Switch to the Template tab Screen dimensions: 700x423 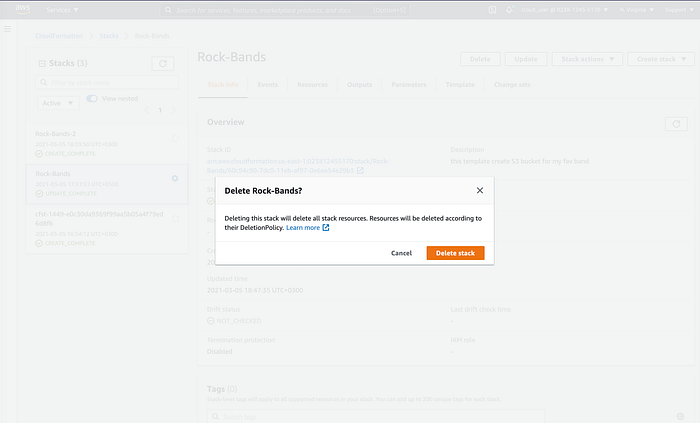pos(460,85)
